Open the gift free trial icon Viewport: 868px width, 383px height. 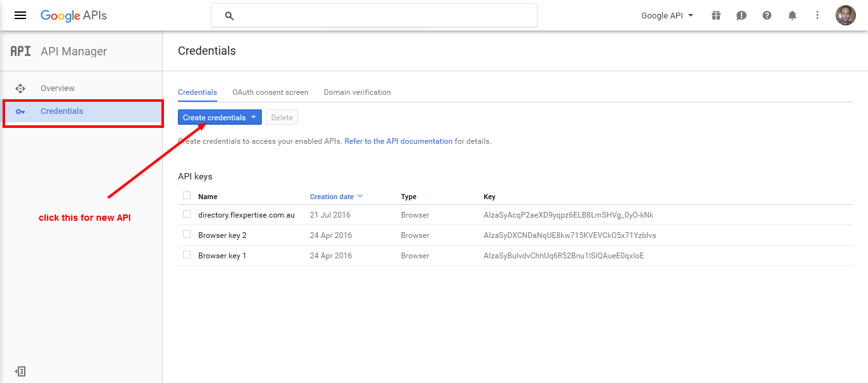pos(716,15)
